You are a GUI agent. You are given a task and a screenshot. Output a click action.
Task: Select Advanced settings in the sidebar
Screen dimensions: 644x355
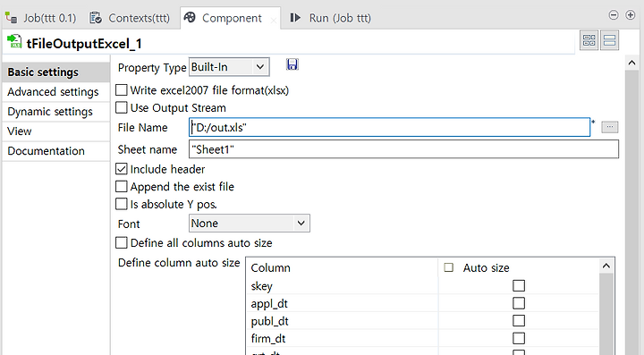(53, 92)
